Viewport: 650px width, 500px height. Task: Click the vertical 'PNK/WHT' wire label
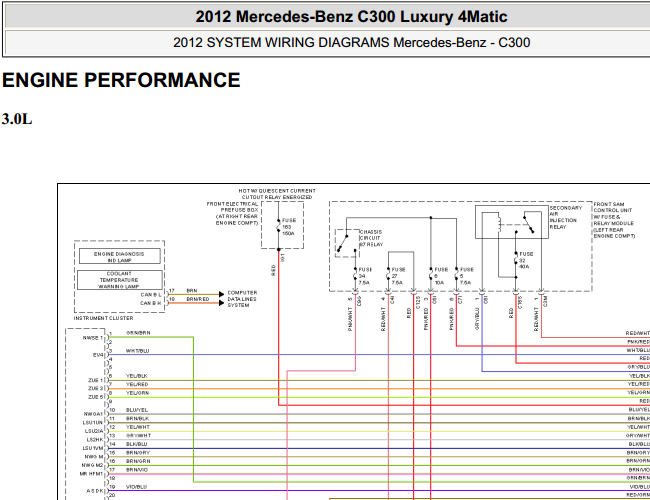351,319
